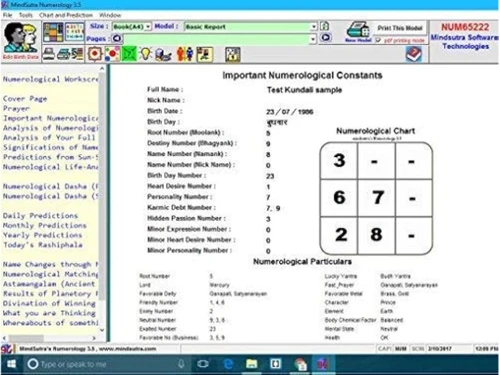Select Predictions from Sun-Sign sidebar entry
This screenshot has width=500, height=375.
coord(51,157)
